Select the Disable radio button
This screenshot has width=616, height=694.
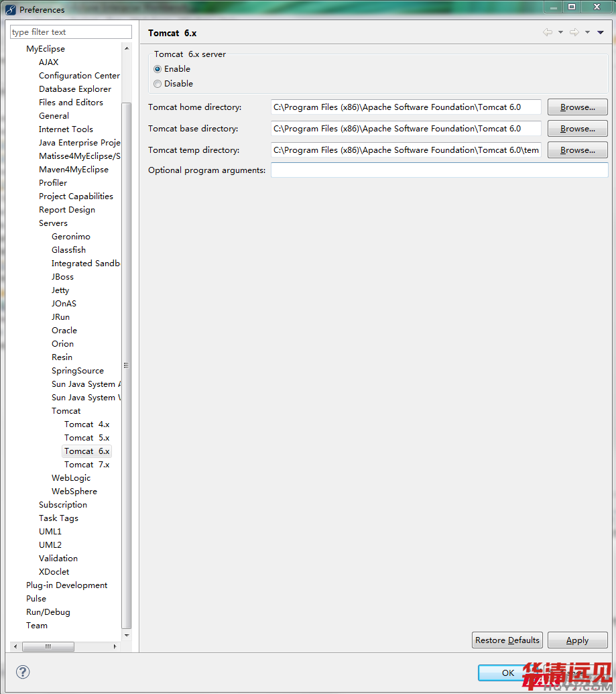158,84
